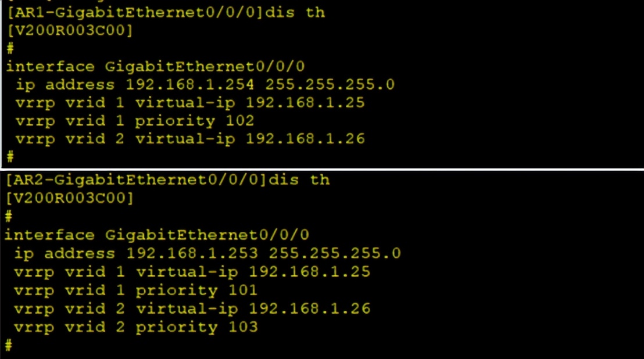
Task: Click AR2's vrid 2 virtual-ip 192.168.1.26 value
Action: (309, 308)
